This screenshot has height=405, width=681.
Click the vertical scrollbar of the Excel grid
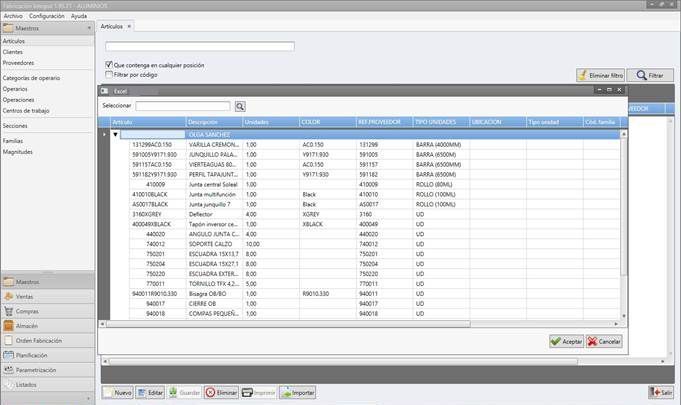[624, 206]
